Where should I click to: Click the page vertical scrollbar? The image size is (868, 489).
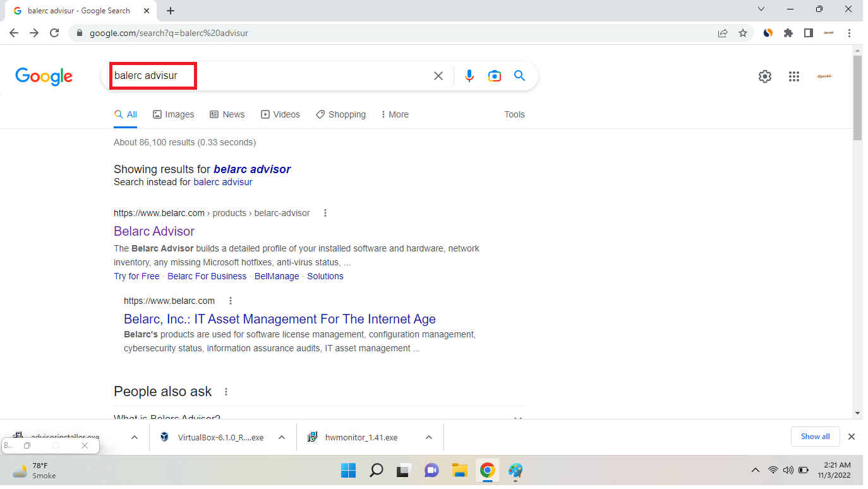click(x=857, y=98)
